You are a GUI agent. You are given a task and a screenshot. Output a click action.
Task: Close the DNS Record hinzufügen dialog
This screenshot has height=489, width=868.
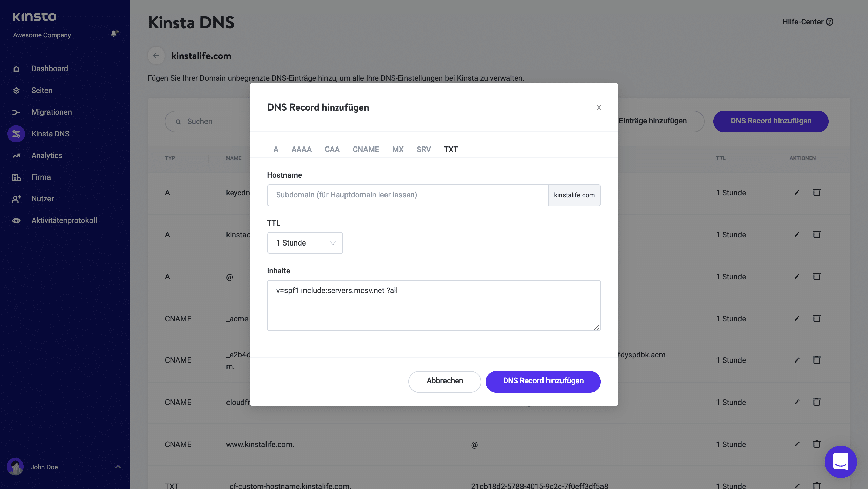click(x=599, y=107)
